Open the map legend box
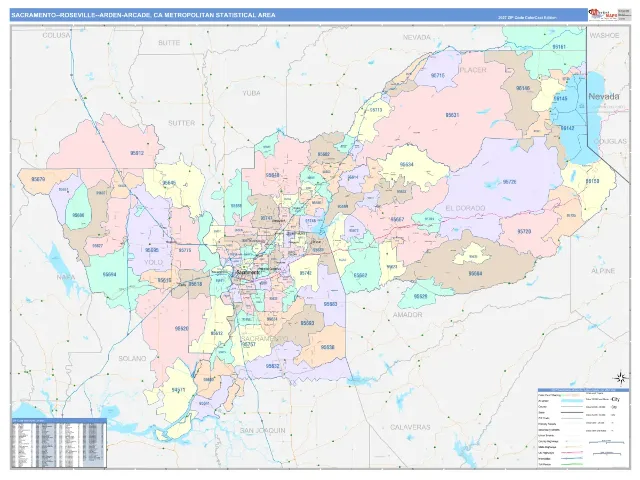Screen dimensions: 640x480 pyautogui.click(x=583, y=427)
